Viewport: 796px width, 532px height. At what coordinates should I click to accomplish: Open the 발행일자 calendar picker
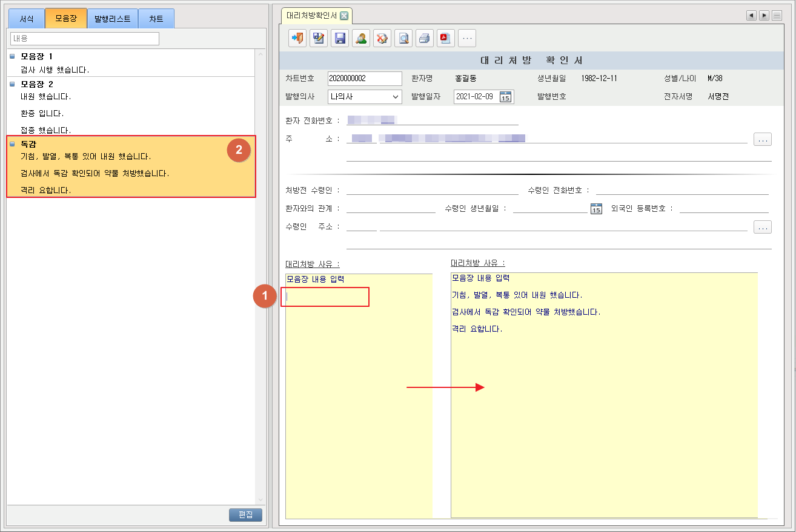(x=505, y=97)
